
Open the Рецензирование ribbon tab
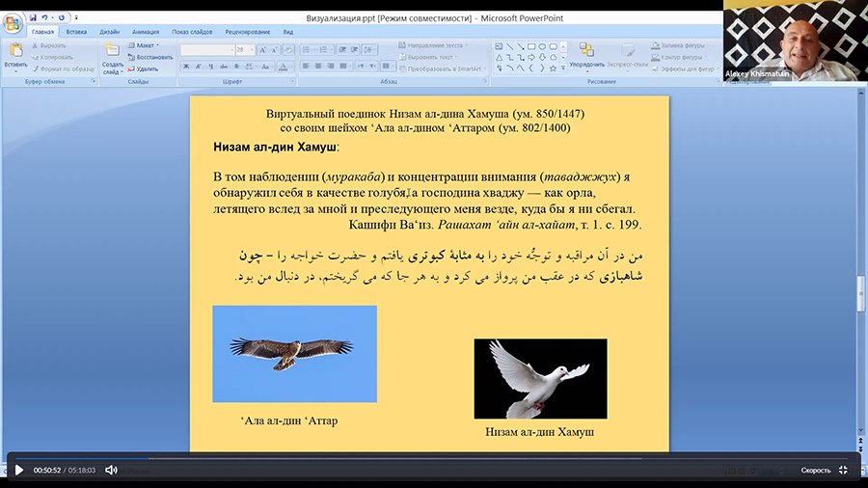[248, 32]
